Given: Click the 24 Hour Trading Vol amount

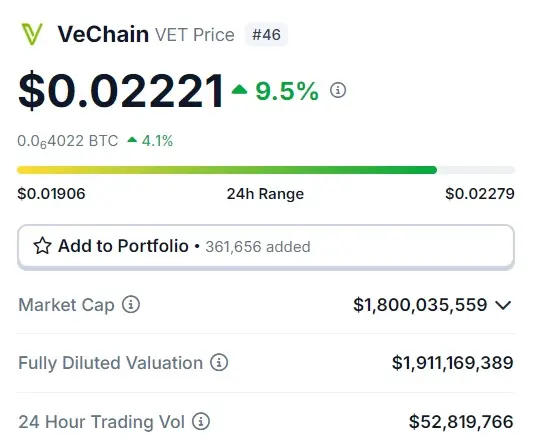Looking at the screenshot, I should click(x=461, y=421).
